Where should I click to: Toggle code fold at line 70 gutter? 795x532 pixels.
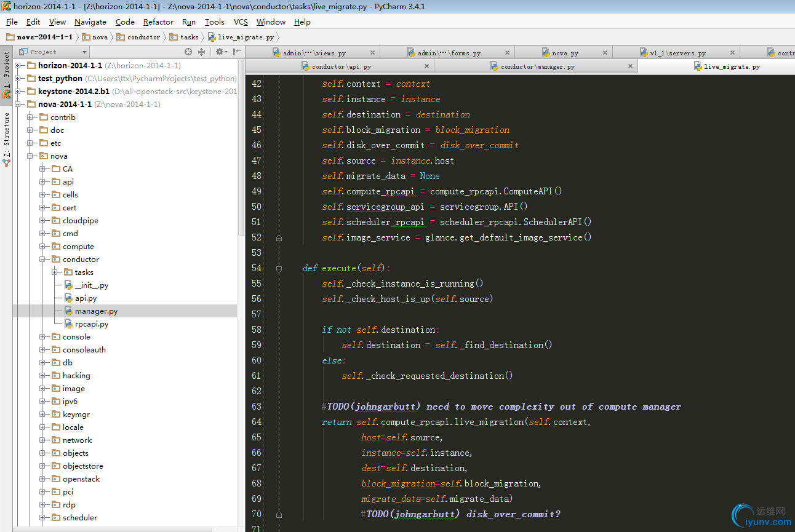279,514
